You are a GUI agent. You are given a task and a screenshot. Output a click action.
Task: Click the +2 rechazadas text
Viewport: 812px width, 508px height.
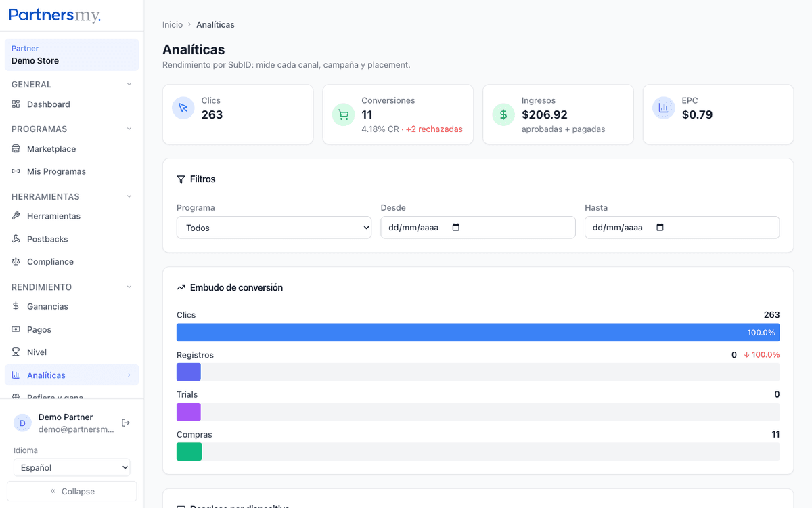434,129
